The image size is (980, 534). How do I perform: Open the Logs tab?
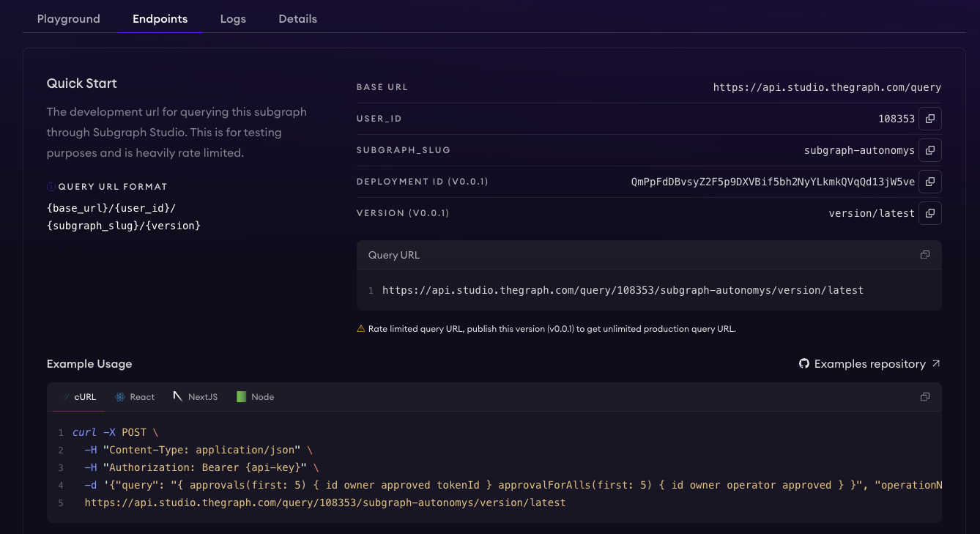(x=233, y=19)
